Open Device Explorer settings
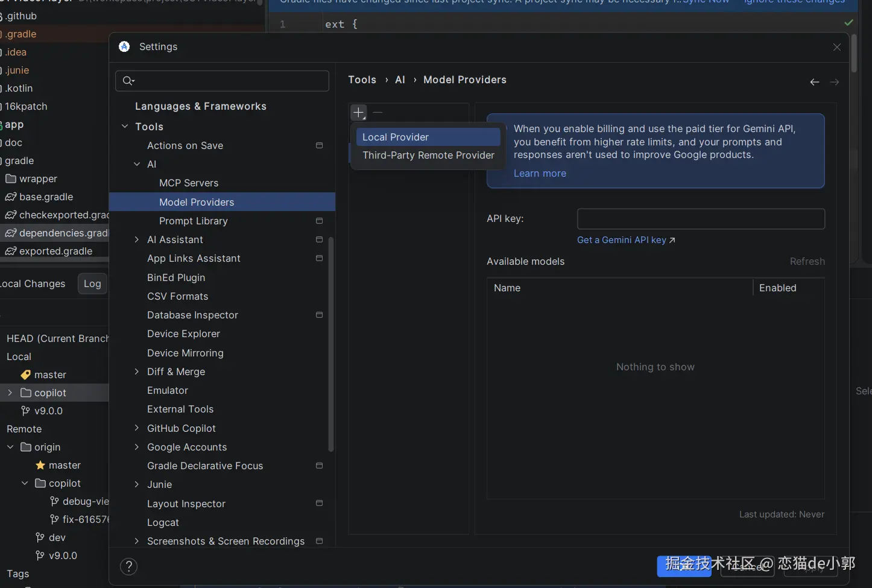Image resolution: width=872 pixels, height=588 pixels. [183, 334]
